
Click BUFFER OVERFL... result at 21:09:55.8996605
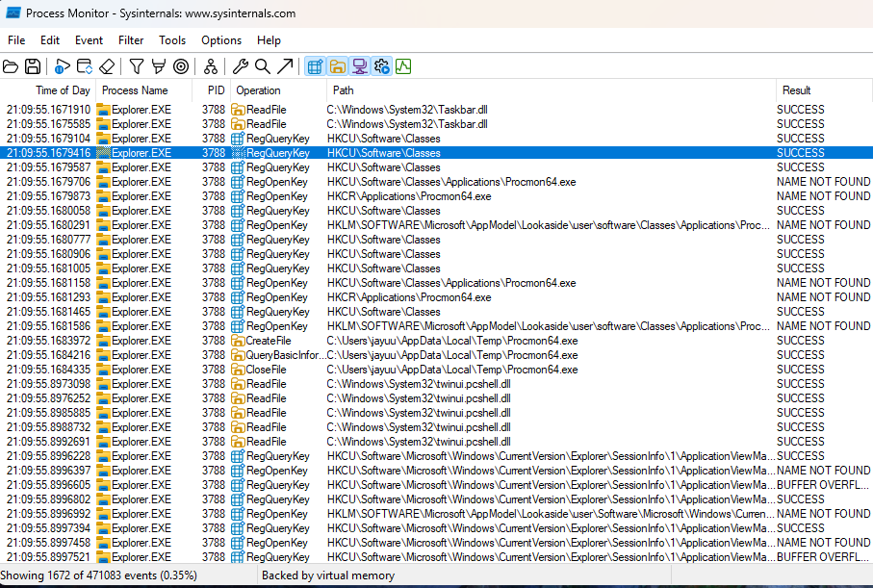coord(823,485)
